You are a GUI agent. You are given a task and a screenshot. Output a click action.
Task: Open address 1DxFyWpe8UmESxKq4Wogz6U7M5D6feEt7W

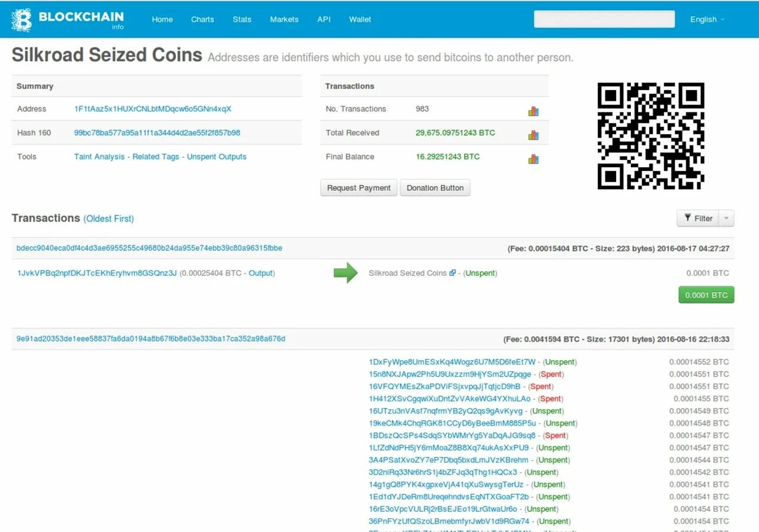(452, 362)
